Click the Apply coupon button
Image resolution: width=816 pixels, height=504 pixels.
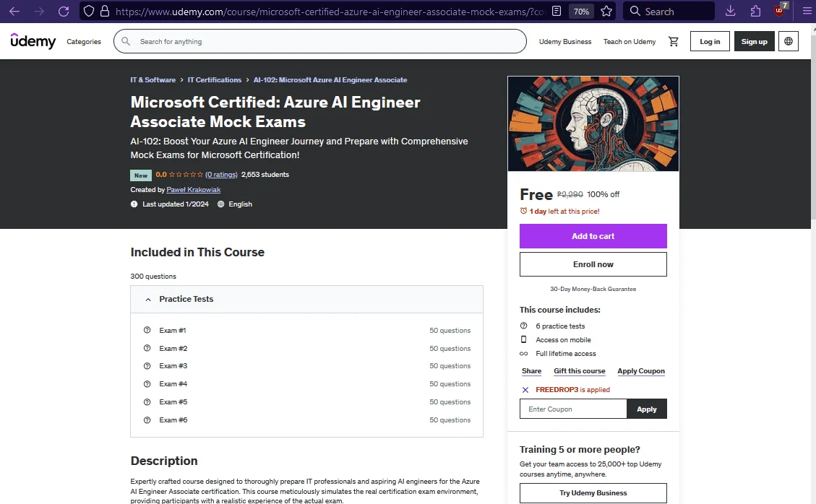(646, 409)
